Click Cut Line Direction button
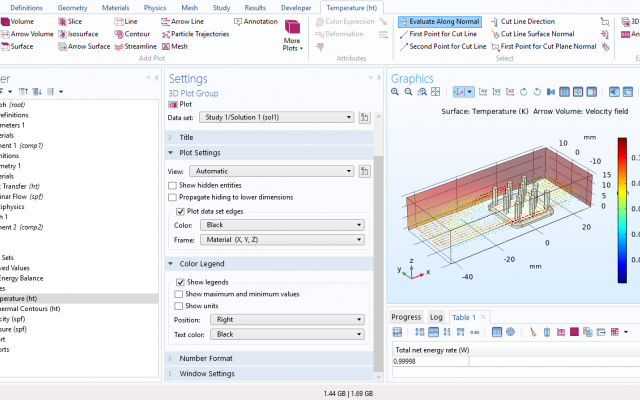This screenshot has height=400, width=640. click(x=522, y=22)
